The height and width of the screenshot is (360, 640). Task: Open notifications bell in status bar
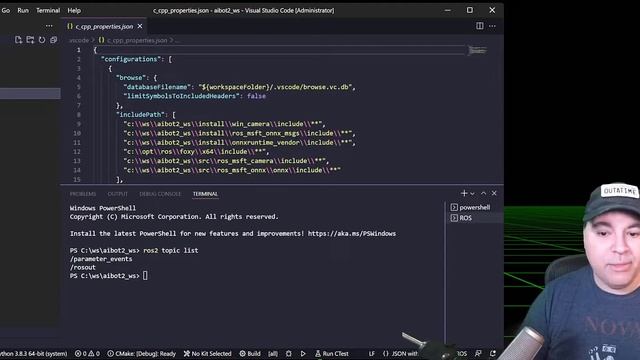pyautogui.click(x=493, y=353)
